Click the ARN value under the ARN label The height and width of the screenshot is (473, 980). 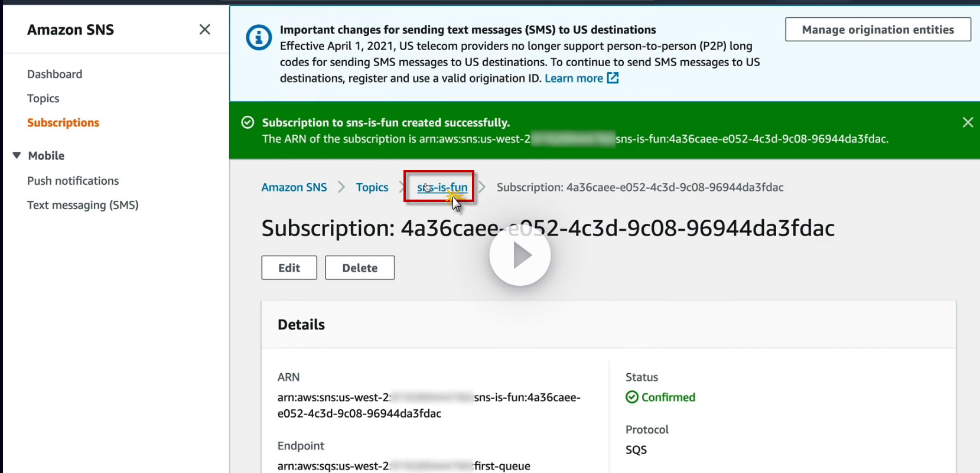pyautogui.click(x=429, y=405)
